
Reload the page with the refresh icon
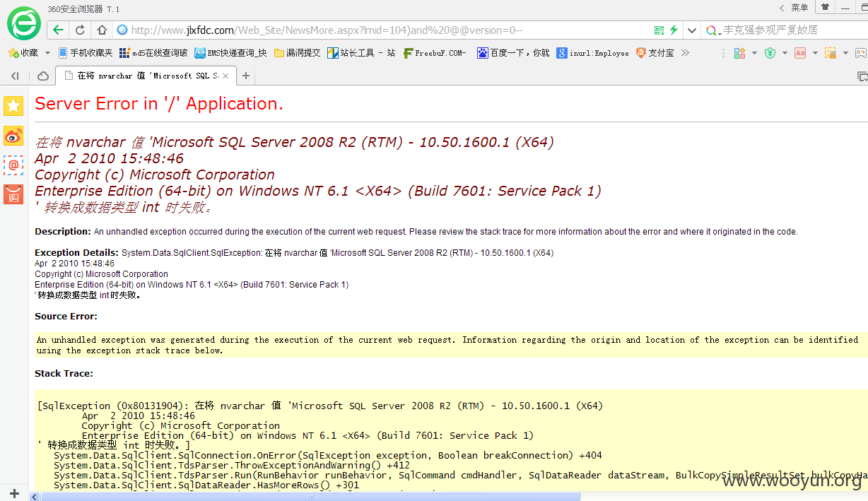click(x=80, y=30)
